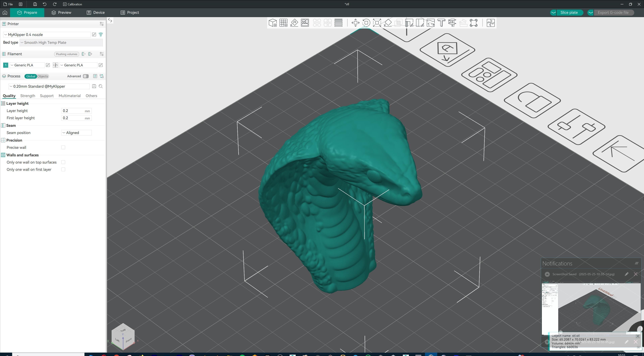Click the Flushing volumes button
644x356 pixels.
tap(67, 54)
